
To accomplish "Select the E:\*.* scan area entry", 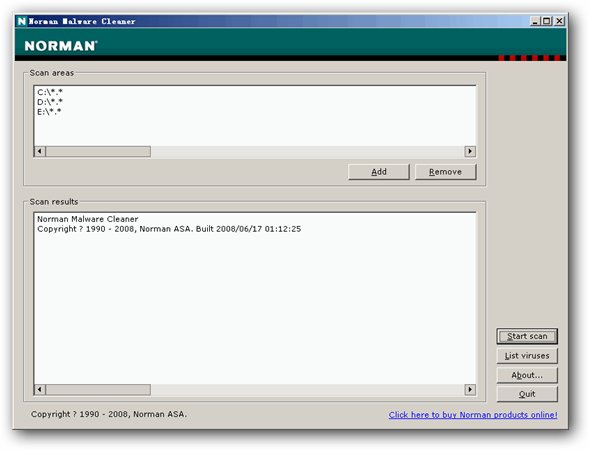I will pyautogui.click(x=49, y=112).
